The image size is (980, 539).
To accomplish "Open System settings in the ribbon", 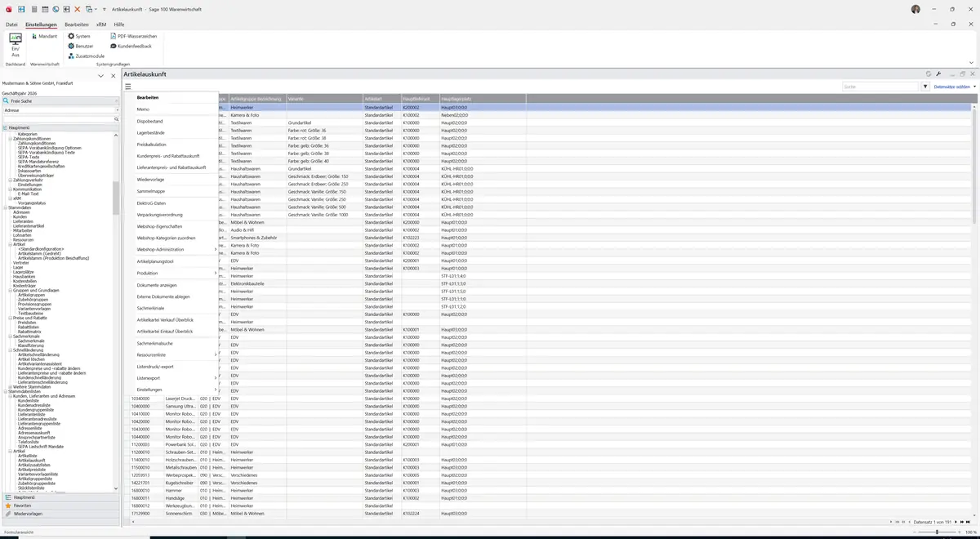I will point(79,37).
